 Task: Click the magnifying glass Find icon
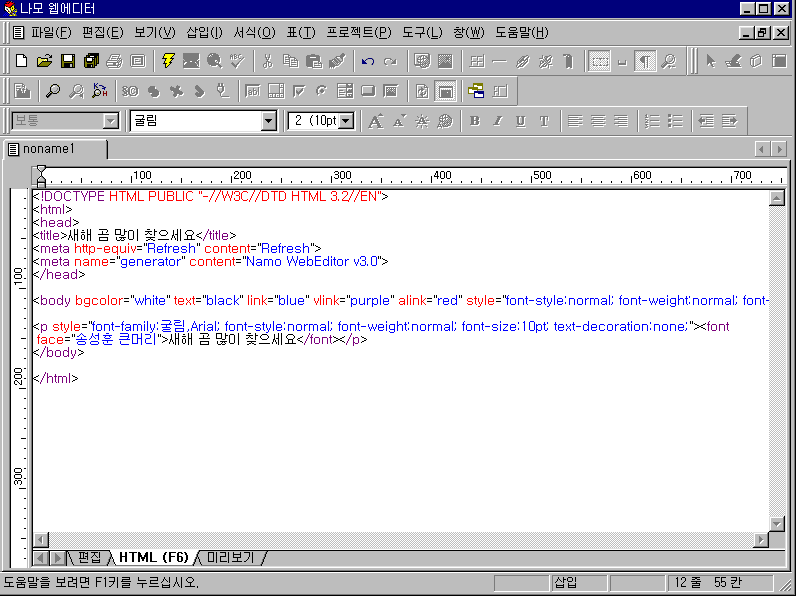(53, 91)
